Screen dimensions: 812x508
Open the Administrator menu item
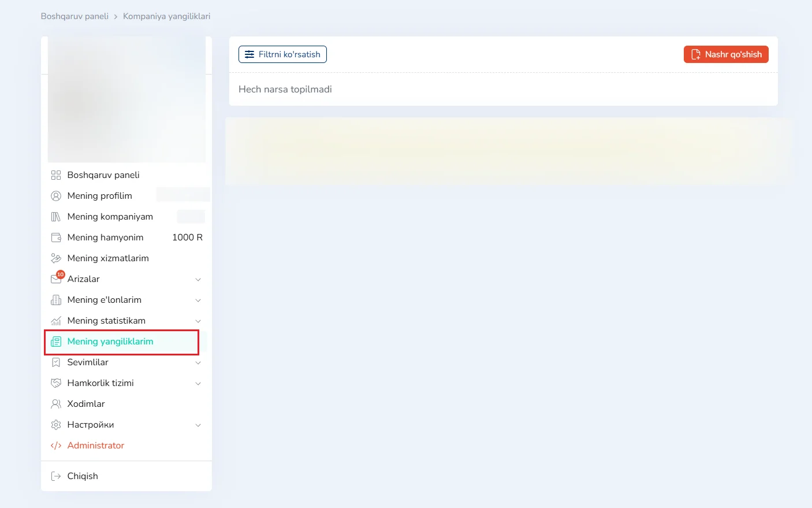96,446
